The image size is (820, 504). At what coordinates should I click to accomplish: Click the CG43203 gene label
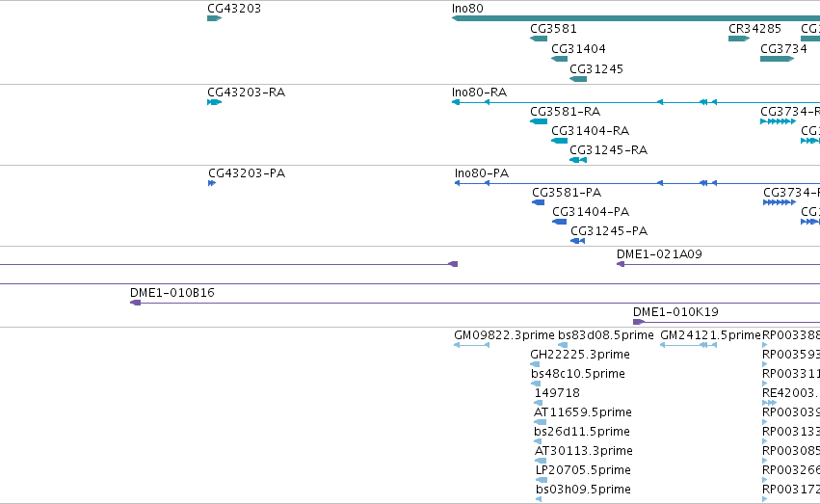point(234,9)
